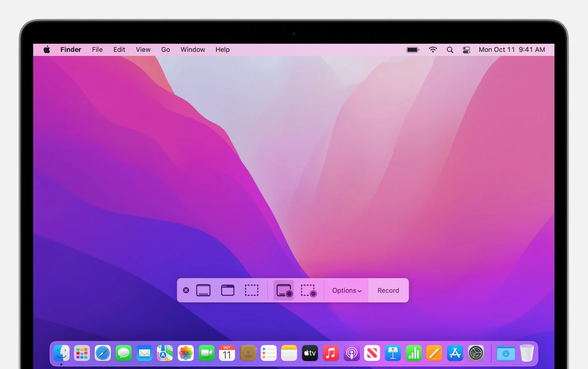Click the Record button

(x=388, y=290)
